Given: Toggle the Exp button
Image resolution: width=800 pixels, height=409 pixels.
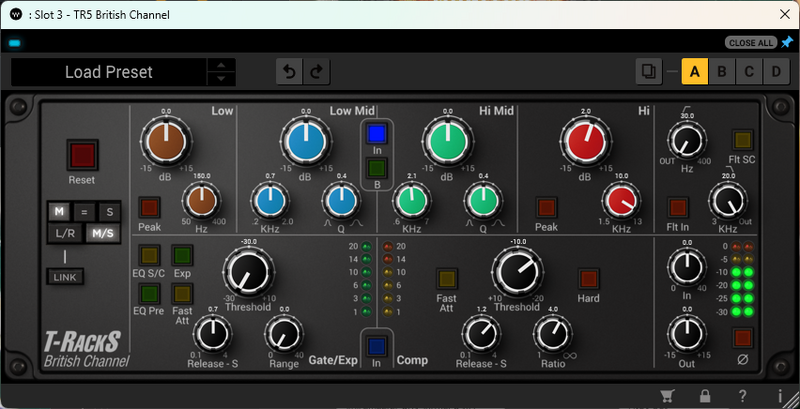Looking at the screenshot, I should [182, 255].
